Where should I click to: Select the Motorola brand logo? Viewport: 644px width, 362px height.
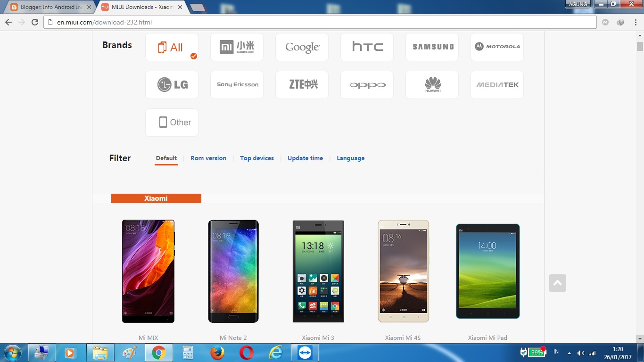(x=497, y=47)
